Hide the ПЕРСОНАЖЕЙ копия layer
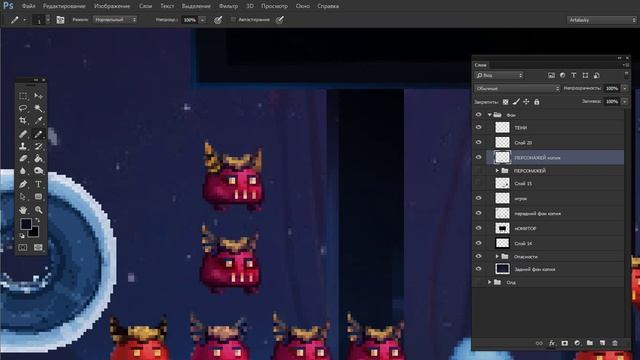The height and width of the screenshot is (360, 640). click(479, 157)
